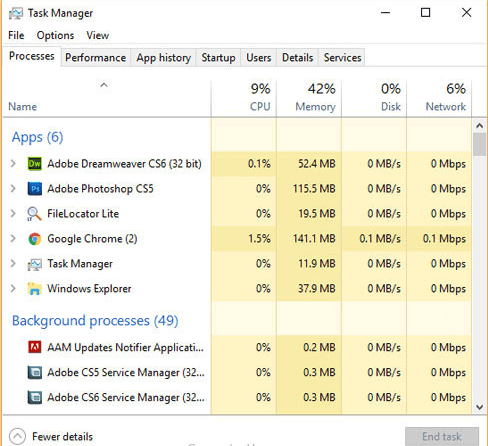Image resolution: width=488 pixels, height=446 pixels.
Task: Click the 0.1 Mbps network value for Chrome
Action: [444, 239]
